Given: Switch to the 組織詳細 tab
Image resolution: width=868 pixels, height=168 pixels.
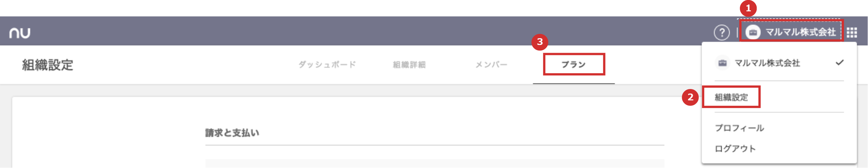Looking at the screenshot, I should [409, 64].
